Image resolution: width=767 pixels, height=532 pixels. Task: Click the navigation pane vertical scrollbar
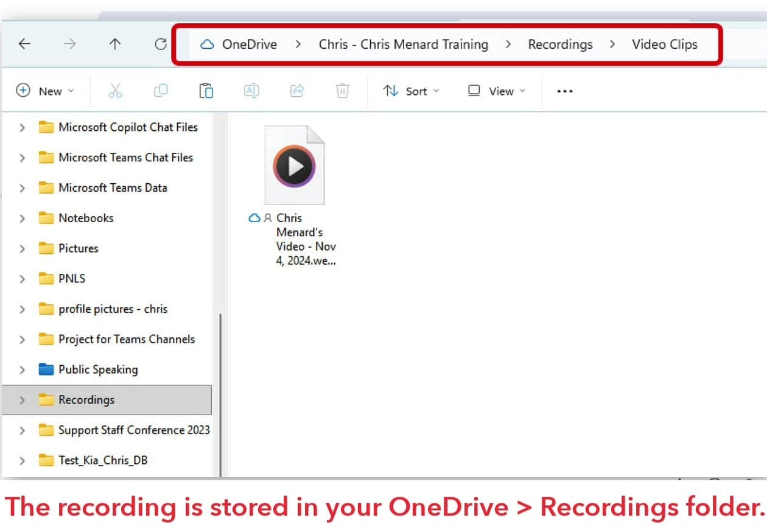219,394
